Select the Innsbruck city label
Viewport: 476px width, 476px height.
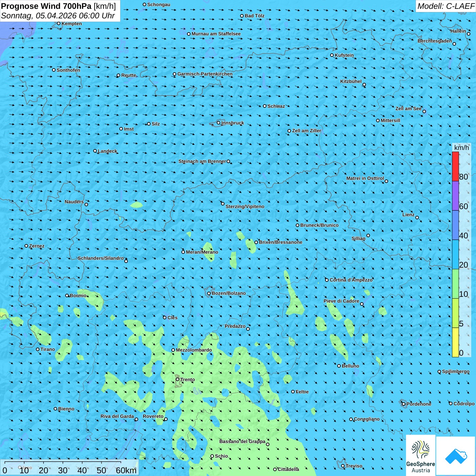(233, 123)
